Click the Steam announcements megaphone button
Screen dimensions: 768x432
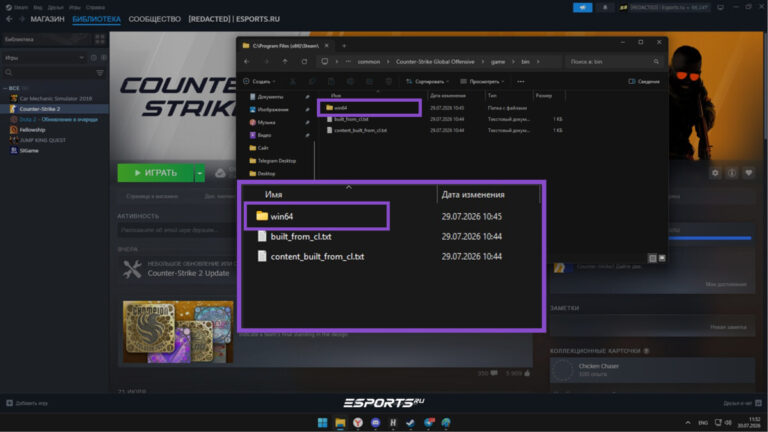pyautogui.click(x=582, y=7)
